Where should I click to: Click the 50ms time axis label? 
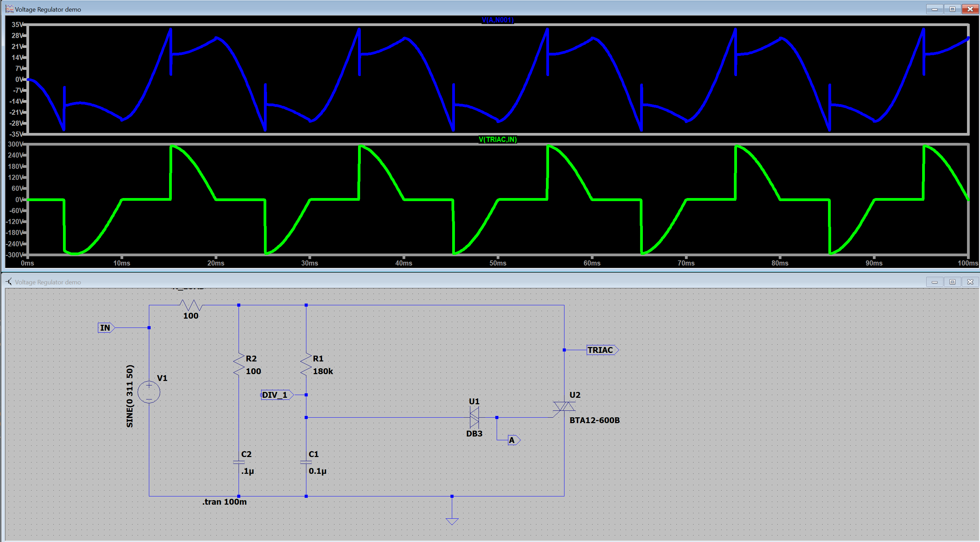[498, 263]
